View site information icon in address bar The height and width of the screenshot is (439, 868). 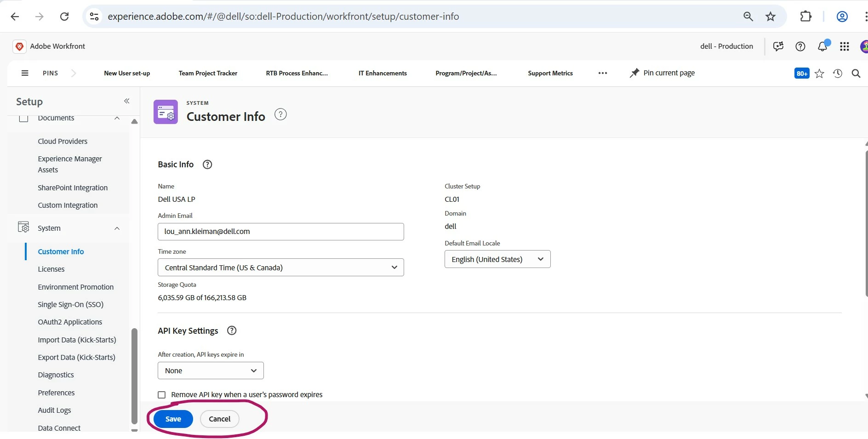tap(94, 17)
